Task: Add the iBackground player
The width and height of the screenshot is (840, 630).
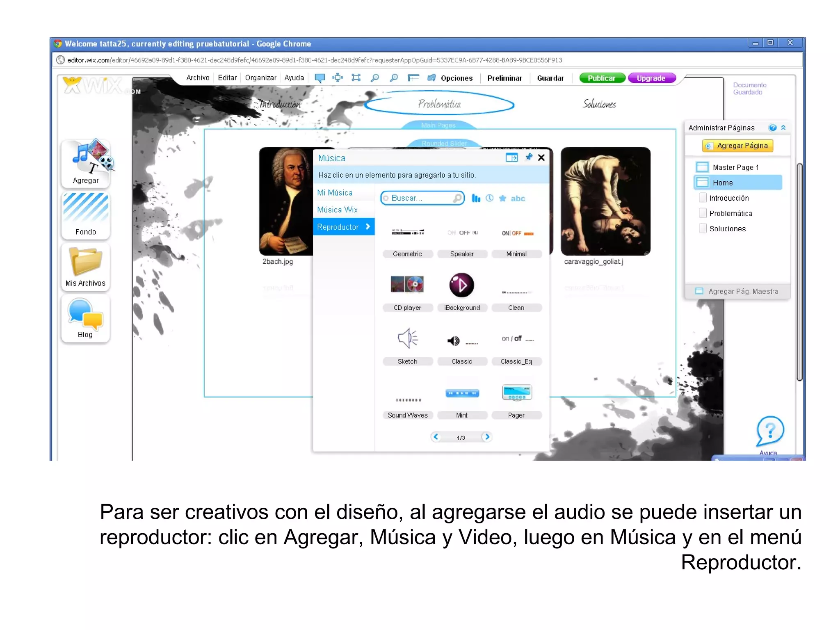Action: [462, 292]
